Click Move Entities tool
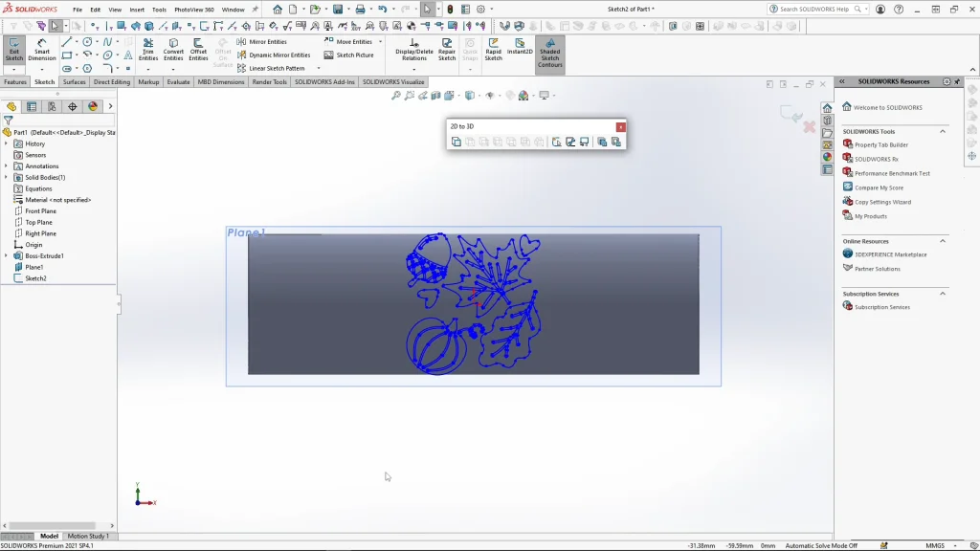Screen dimensions: 980x551 tap(348, 42)
